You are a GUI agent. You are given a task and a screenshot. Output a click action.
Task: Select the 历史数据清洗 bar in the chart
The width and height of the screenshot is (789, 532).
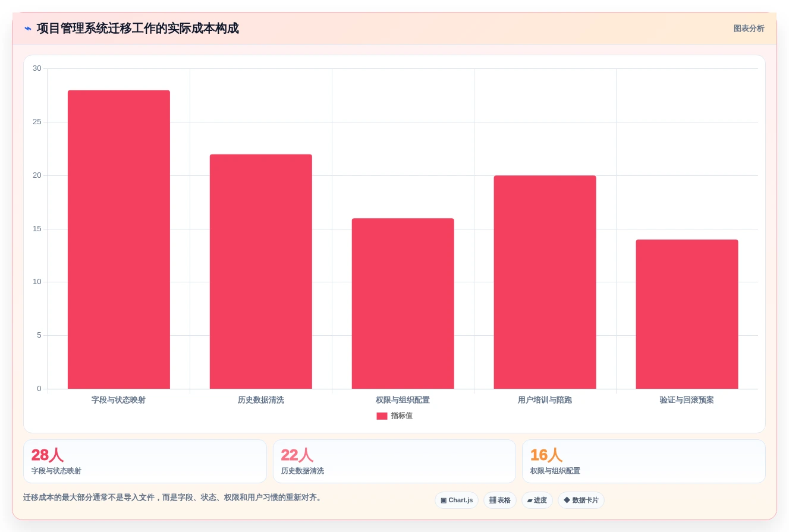(261, 272)
